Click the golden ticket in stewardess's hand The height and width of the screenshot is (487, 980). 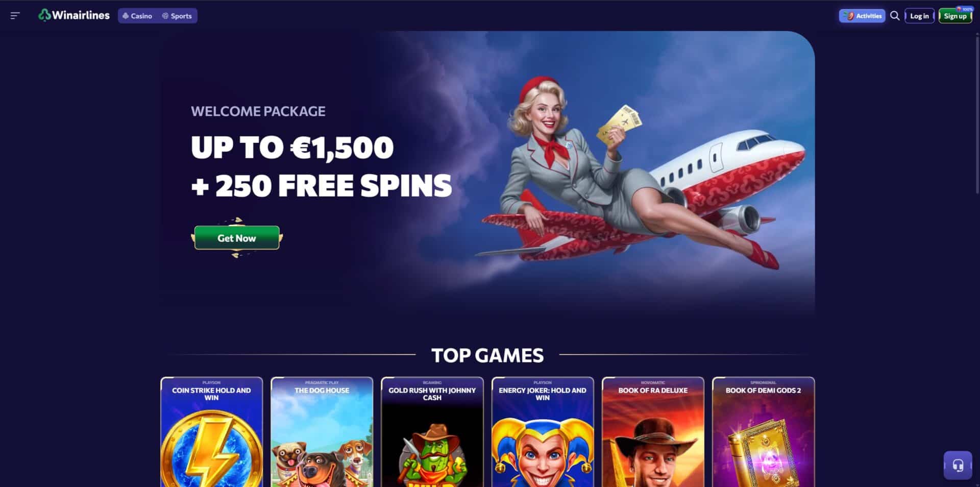pos(620,123)
